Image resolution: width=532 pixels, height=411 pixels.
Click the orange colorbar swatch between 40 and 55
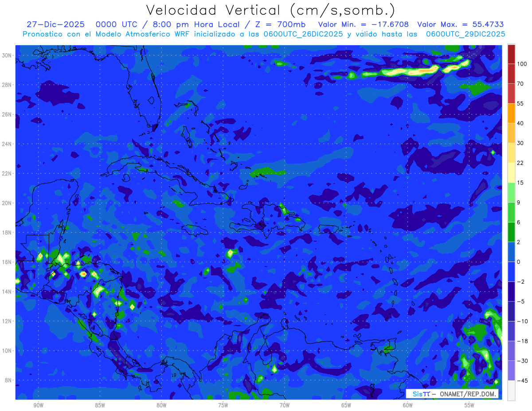coord(511,113)
